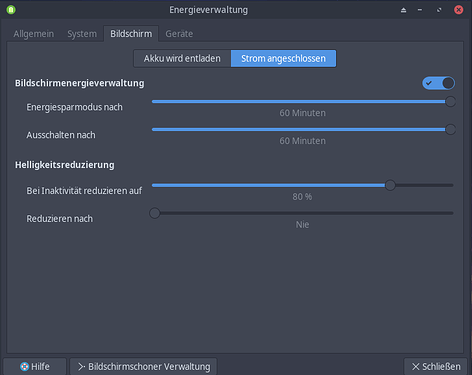The image size is (472, 375).
Task: Click the Helligkeitsreduzierung heading
Action: 65,165
